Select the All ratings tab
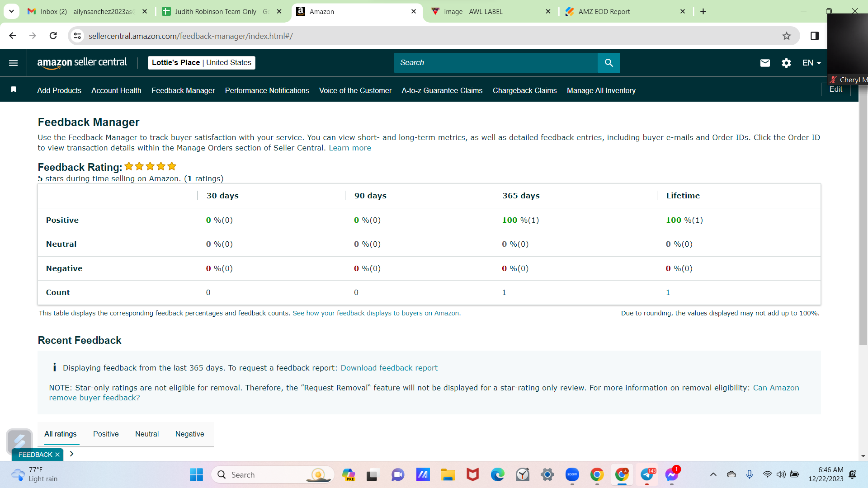868x488 pixels. point(61,434)
